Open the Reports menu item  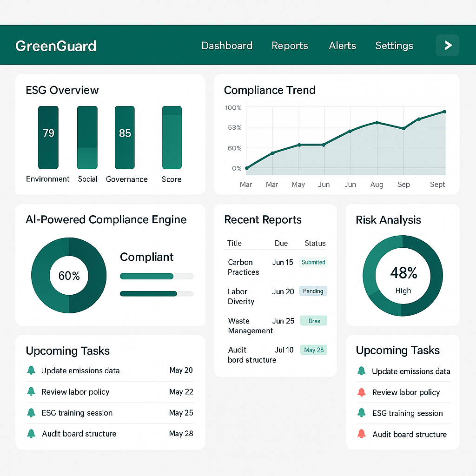290,46
